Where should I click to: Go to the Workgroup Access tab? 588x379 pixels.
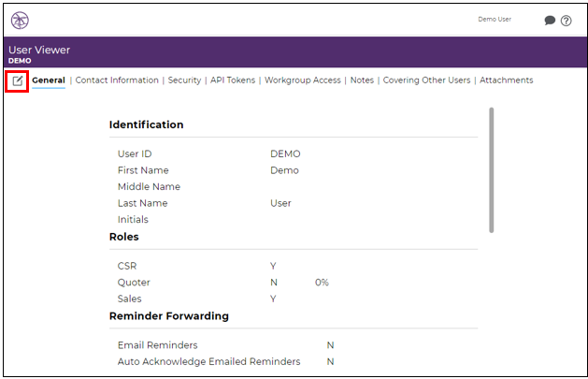303,80
